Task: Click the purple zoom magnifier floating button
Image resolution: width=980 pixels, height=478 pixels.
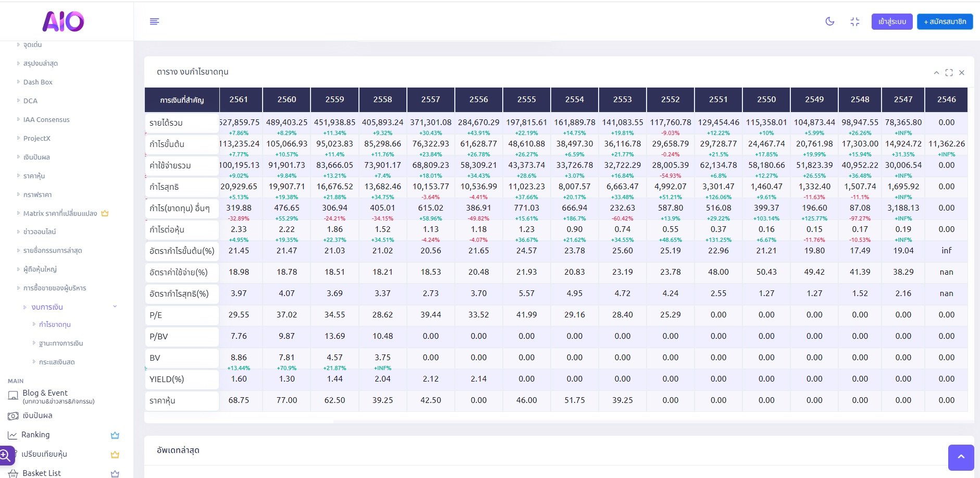Action: (6, 455)
